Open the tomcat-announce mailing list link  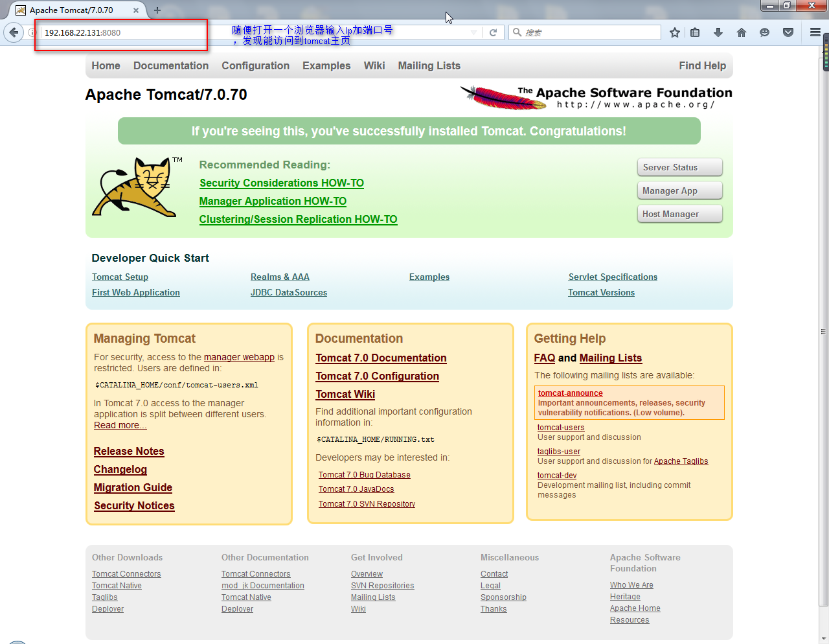click(571, 393)
